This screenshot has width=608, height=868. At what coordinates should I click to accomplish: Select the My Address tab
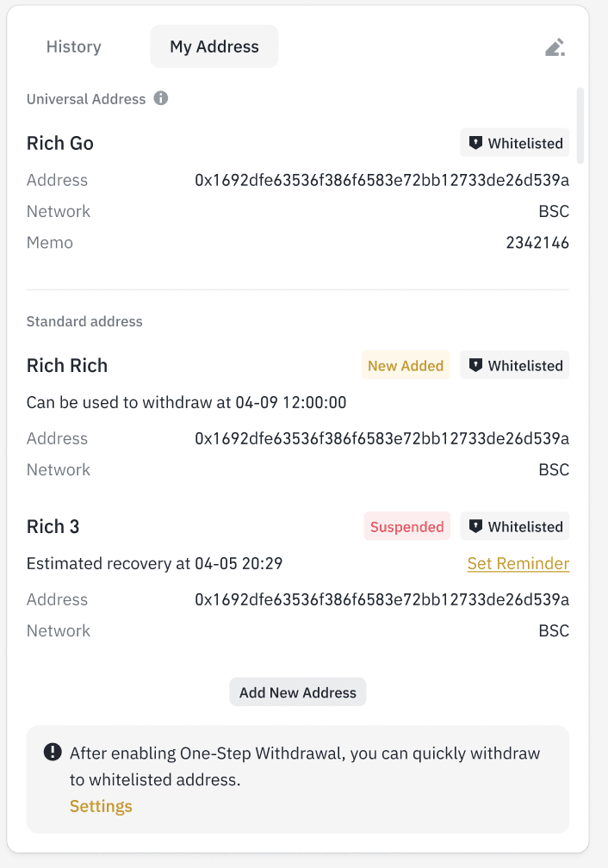(214, 46)
